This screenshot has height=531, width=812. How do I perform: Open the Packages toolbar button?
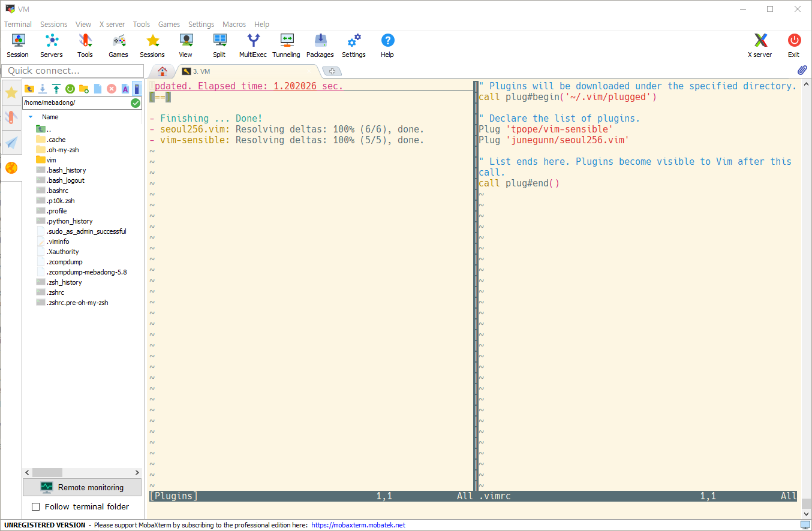coord(320,46)
